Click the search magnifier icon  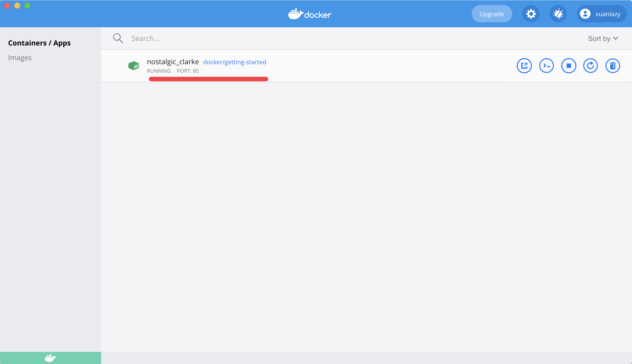pos(118,38)
